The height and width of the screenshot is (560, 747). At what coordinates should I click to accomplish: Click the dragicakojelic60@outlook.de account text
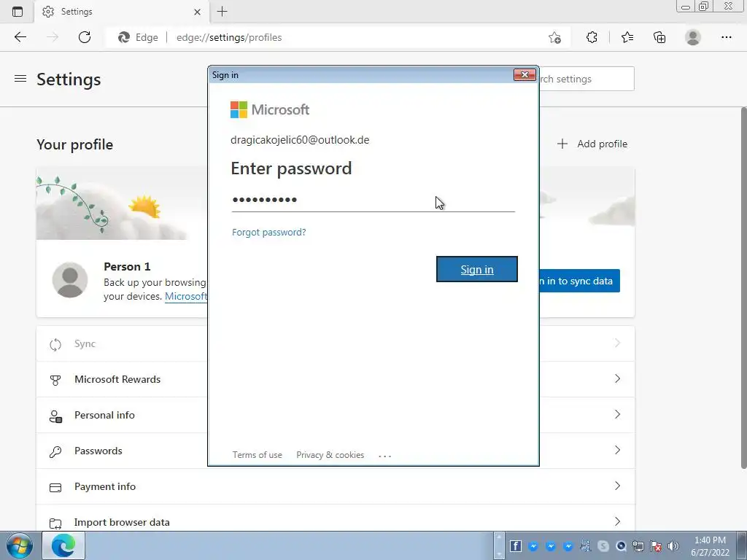pos(300,140)
